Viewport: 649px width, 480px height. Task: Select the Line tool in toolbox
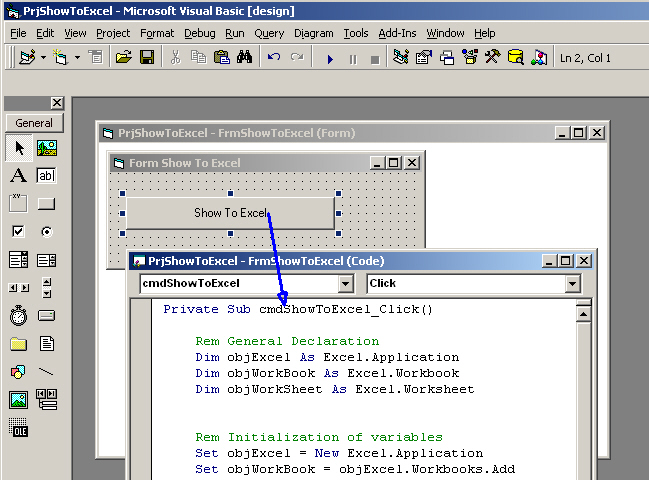(x=47, y=372)
